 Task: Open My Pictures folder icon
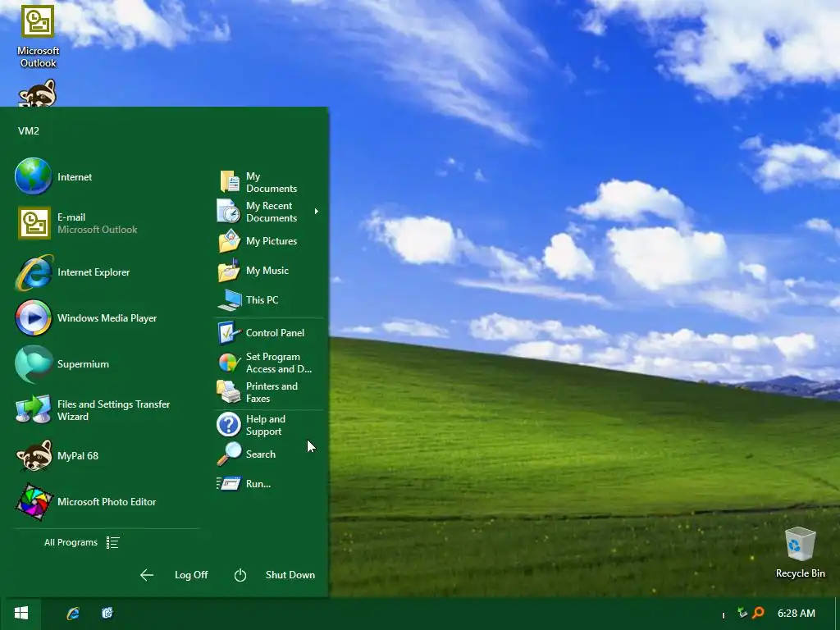coord(230,241)
